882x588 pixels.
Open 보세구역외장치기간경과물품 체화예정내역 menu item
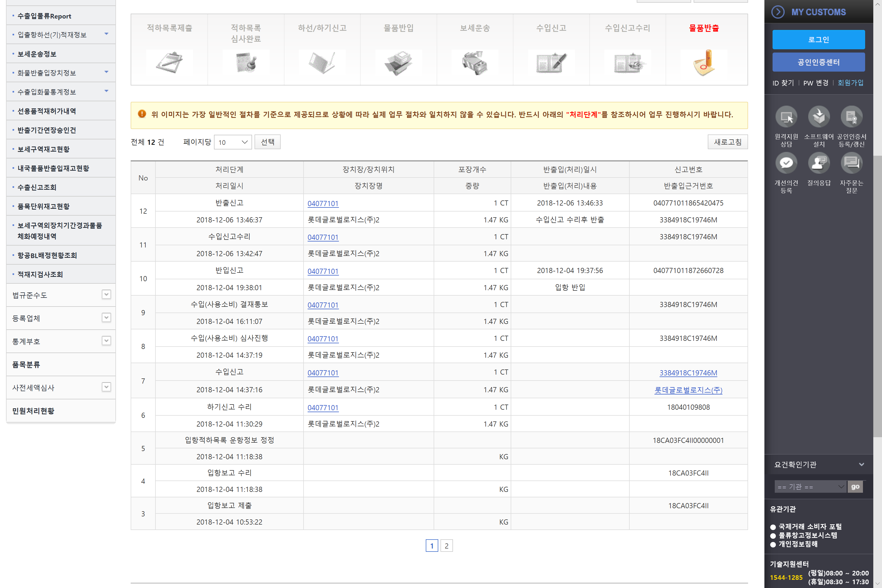click(x=60, y=231)
